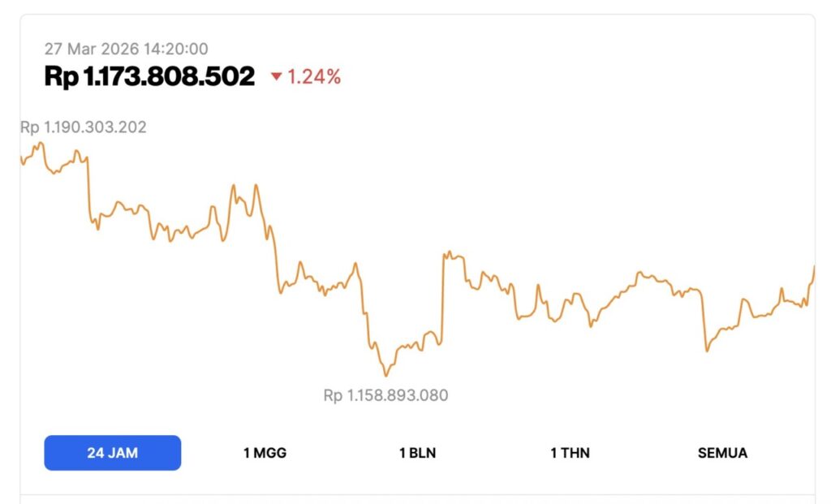
Task: Show the SEMUA all-time chart
Action: tap(721, 453)
